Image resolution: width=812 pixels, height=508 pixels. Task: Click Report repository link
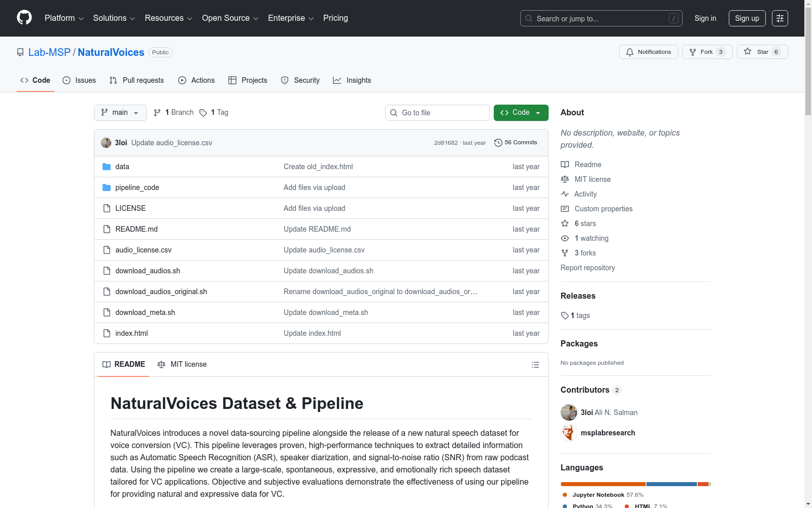(588, 268)
